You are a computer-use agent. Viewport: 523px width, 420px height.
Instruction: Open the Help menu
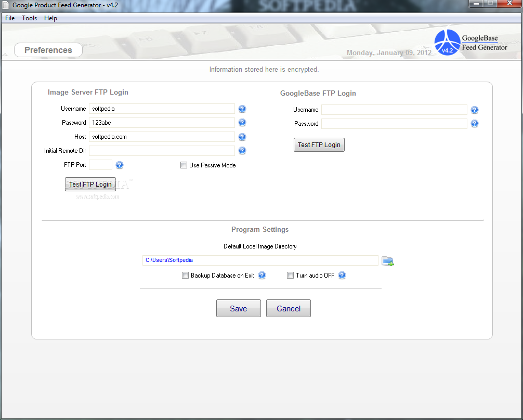51,18
